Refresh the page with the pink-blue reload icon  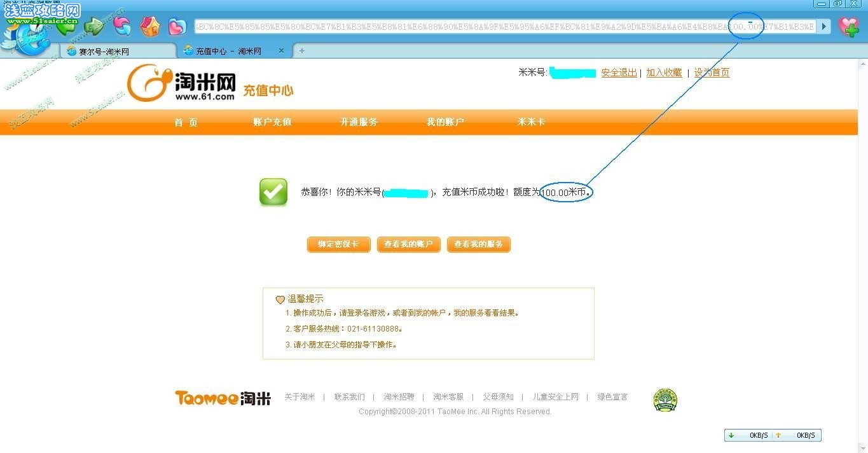(x=121, y=26)
